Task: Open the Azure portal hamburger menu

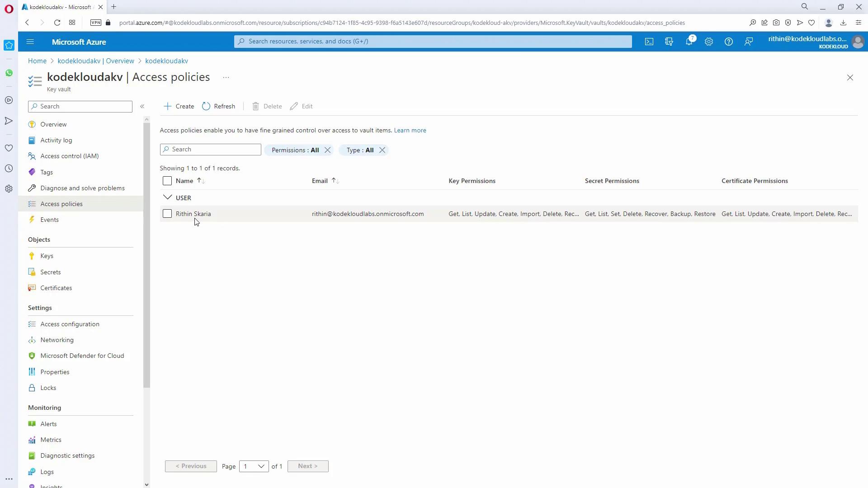Action: (30, 42)
